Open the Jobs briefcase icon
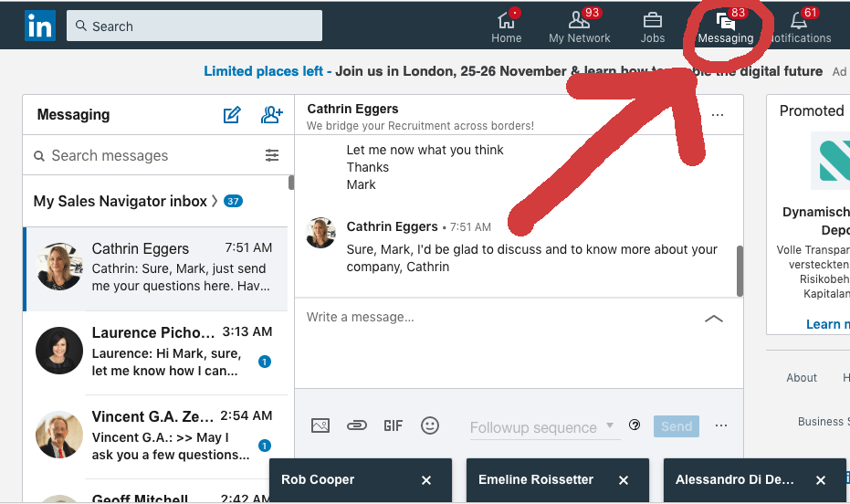 (652, 21)
